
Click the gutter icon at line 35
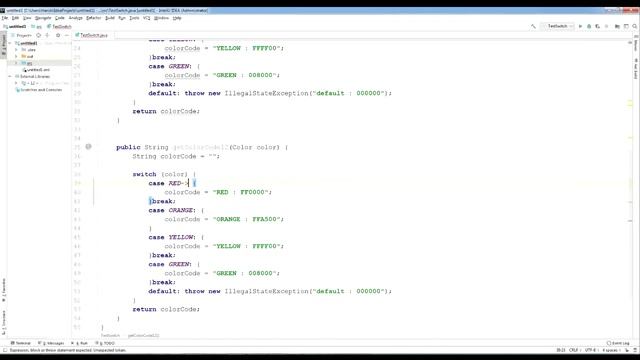point(88,147)
